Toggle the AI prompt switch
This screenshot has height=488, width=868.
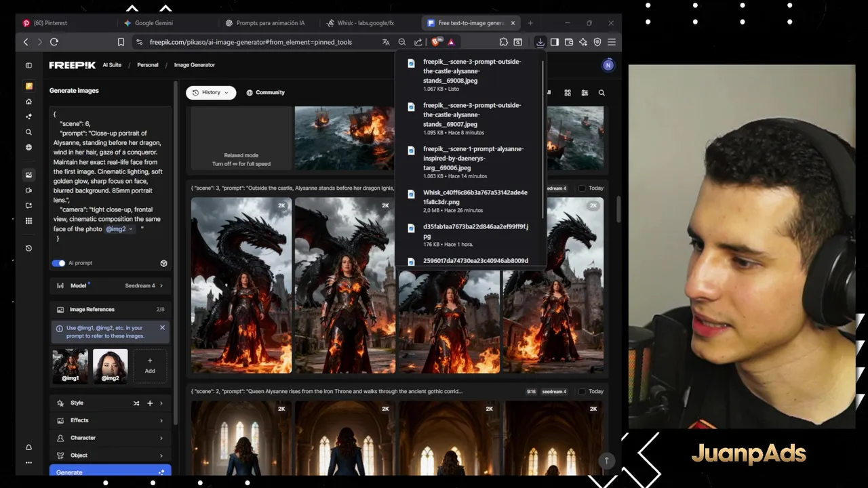[x=58, y=263]
